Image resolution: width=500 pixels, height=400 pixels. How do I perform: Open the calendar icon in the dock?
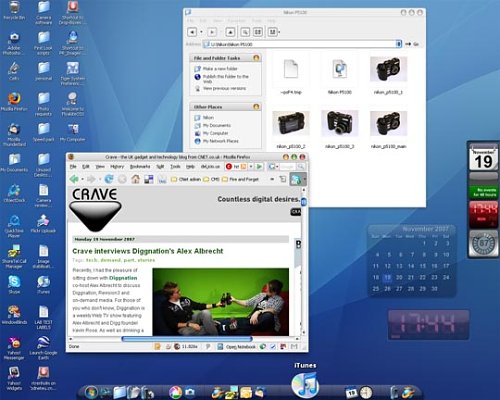[x=351, y=393]
